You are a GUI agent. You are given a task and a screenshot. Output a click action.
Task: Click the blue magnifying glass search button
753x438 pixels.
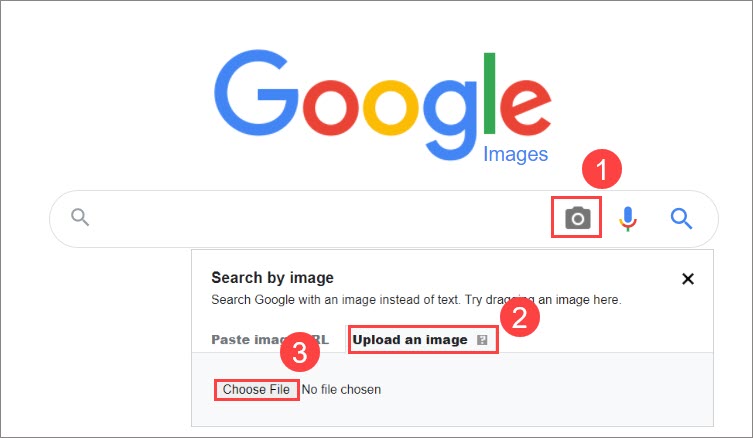pyautogui.click(x=681, y=219)
